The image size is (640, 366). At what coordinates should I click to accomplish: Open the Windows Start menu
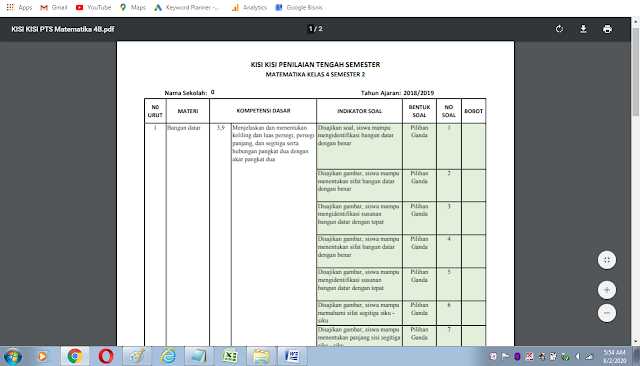13,357
